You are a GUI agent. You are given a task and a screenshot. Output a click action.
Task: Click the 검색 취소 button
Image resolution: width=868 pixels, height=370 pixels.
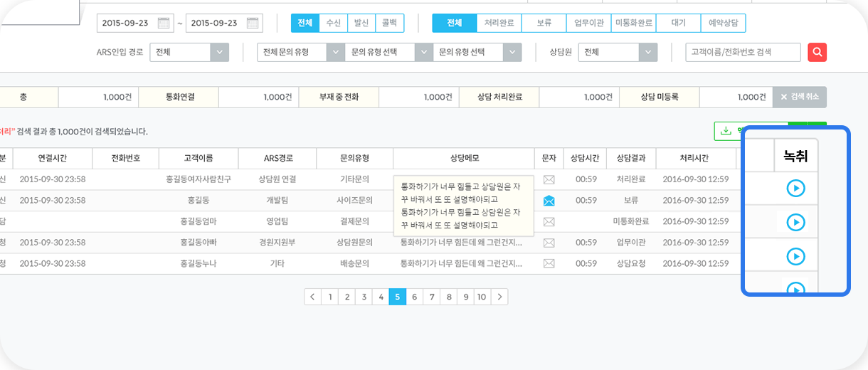pos(800,97)
